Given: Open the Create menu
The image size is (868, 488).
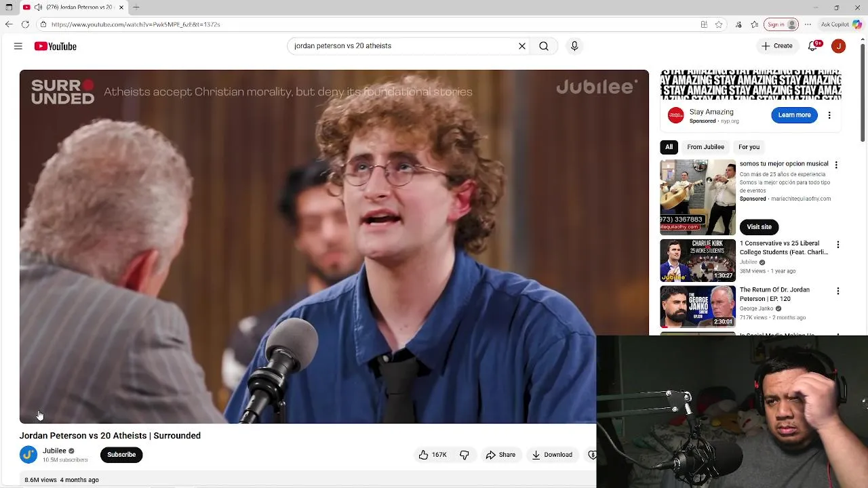Looking at the screenshot, I should (777, 46).
